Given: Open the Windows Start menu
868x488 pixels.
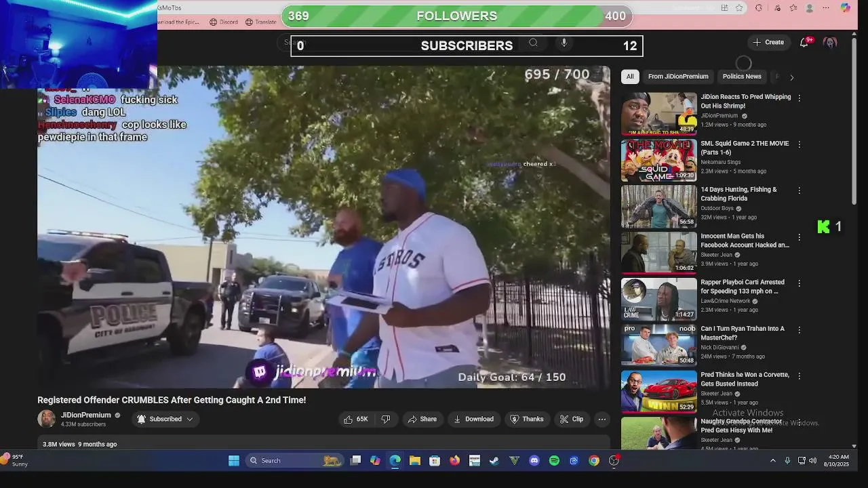Looking at the screenshot, I should click(x=234, y=461).
